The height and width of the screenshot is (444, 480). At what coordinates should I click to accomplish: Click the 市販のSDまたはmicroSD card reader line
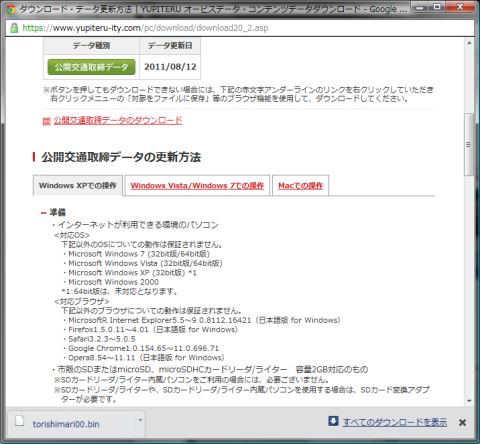[x=210, y=370]
